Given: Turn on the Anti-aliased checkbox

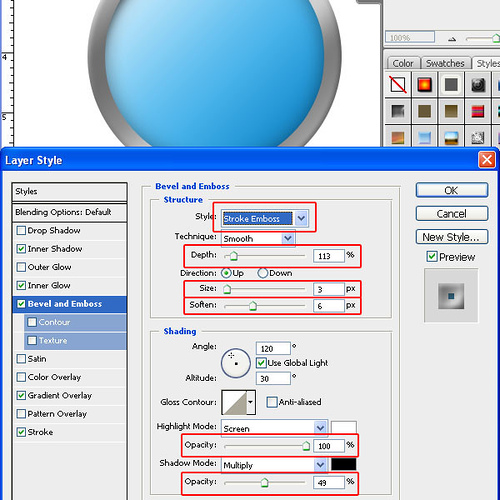Looking at the screenshot, I should [x=272, y=402].
